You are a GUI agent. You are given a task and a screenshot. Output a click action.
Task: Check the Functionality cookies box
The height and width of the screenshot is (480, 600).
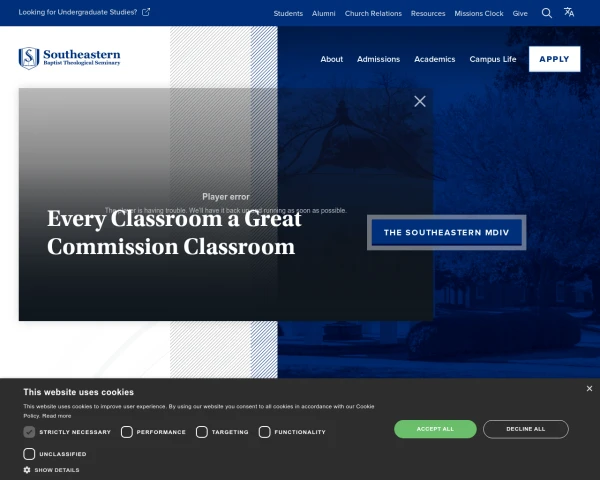tap(264, 432)
